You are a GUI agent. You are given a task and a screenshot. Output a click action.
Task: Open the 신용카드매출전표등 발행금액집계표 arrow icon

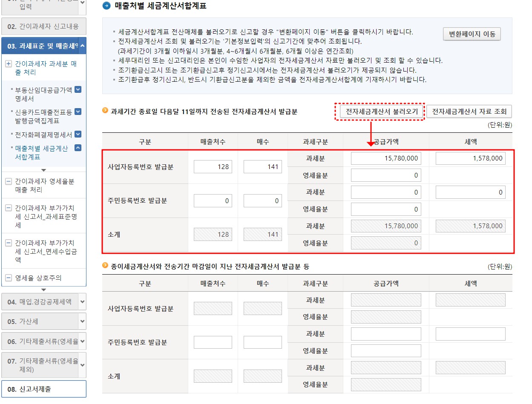[77, 112]
